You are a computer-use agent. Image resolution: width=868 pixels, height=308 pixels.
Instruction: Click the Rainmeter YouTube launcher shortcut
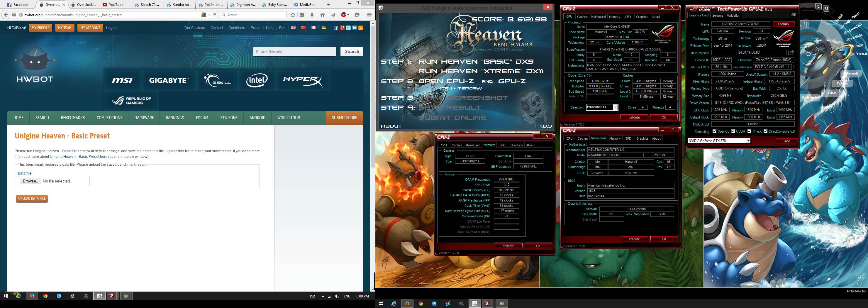click(x=855, y=36)
